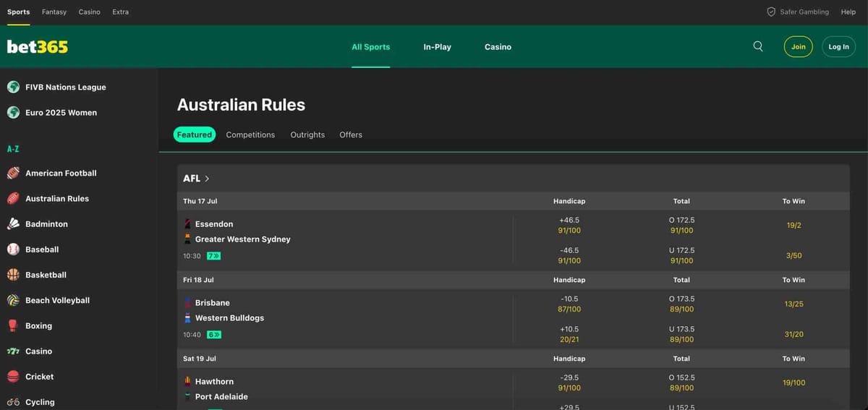The image size is (868, 410).
Task: Select Hawthorn to win at 19/100
Action: coord(793,383)
